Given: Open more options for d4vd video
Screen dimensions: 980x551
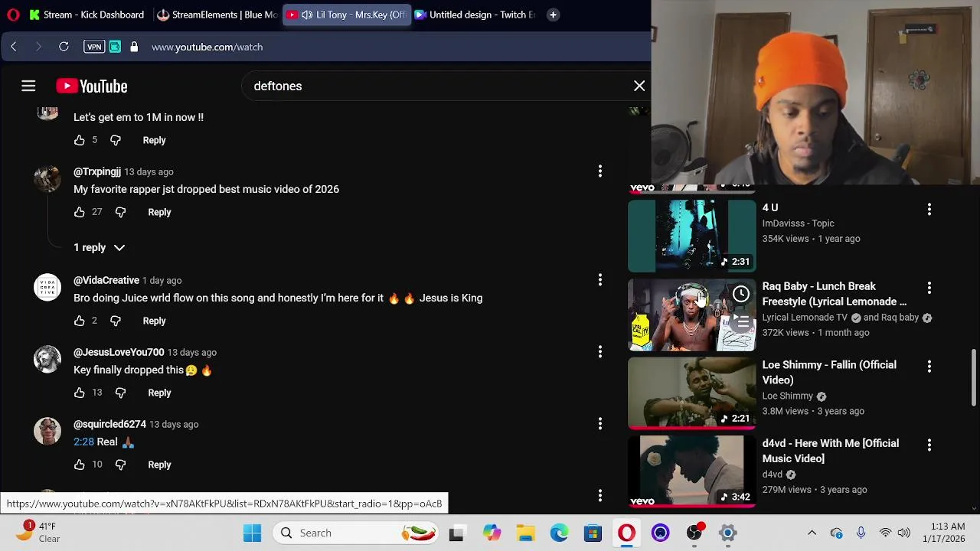Looking at the screenshot, I should point(929,445).
